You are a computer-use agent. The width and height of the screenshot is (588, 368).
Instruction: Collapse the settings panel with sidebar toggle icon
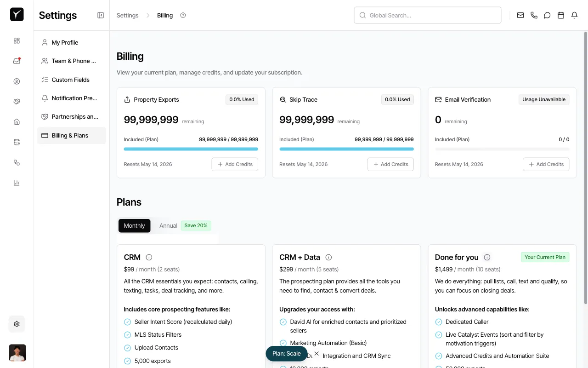tap(100, 15)
